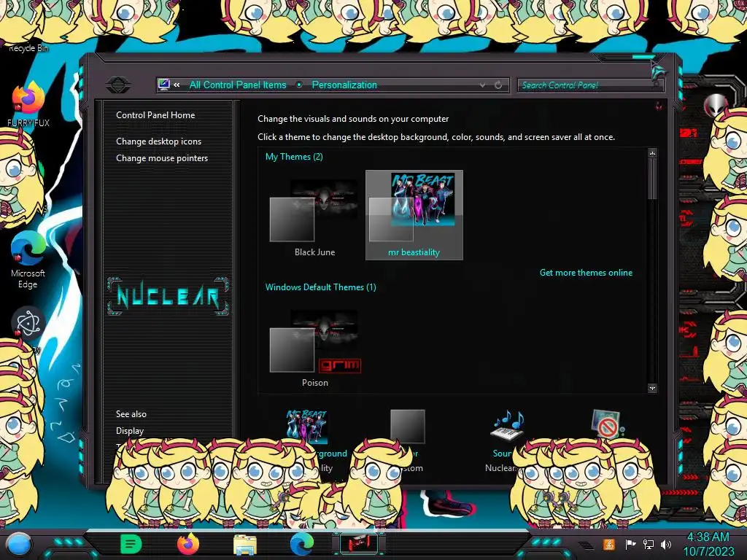The height and width of the screenshot is (560, 747).
Task: Click the Windows Default Themes (1) heading
Action: tap(321, 287)
